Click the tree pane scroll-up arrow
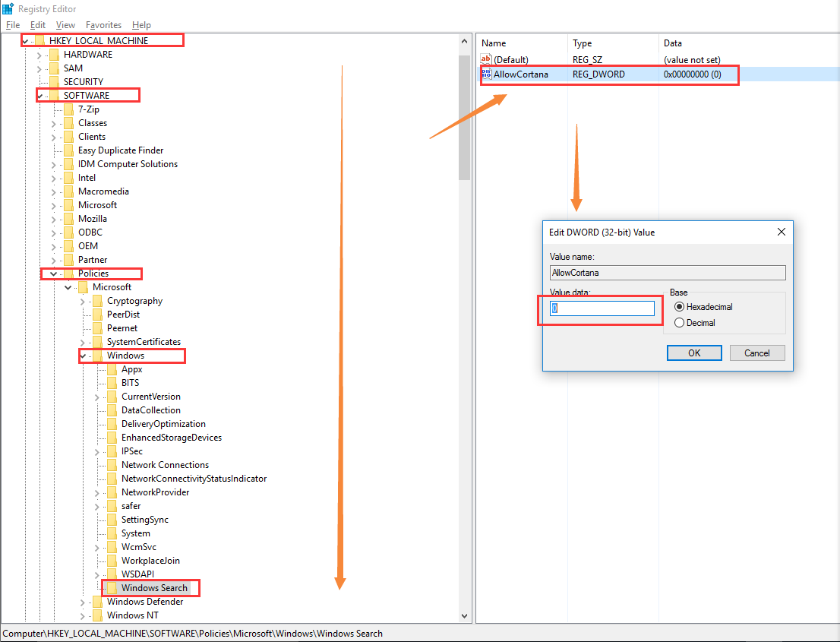840x642 pixels. (465, 41)
